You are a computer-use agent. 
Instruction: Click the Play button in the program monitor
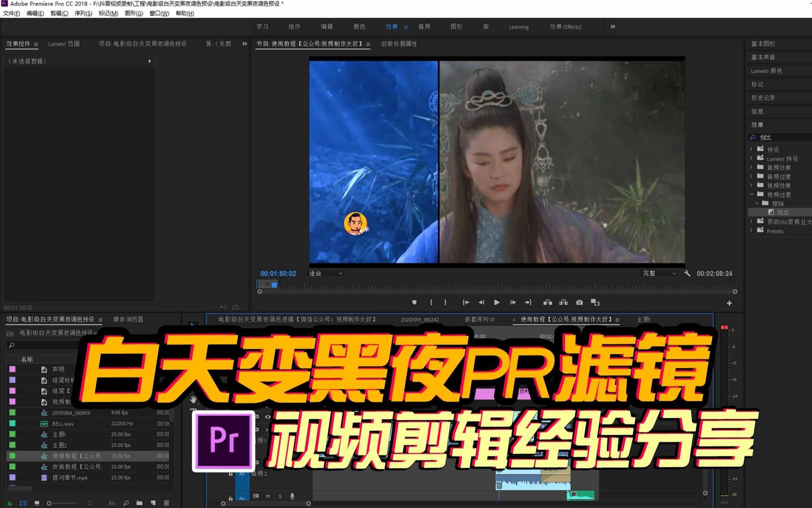click(497, 302)
